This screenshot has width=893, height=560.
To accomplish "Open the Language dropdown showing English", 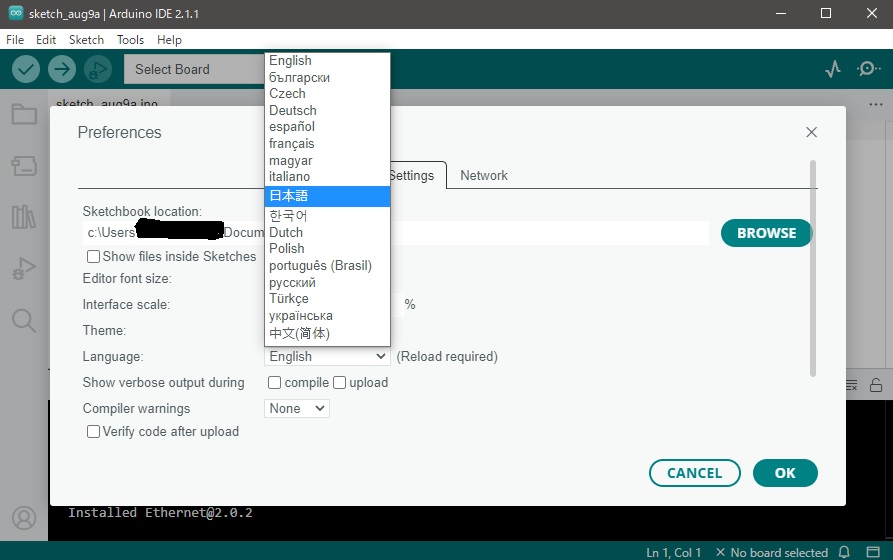I will coord(327,357).
